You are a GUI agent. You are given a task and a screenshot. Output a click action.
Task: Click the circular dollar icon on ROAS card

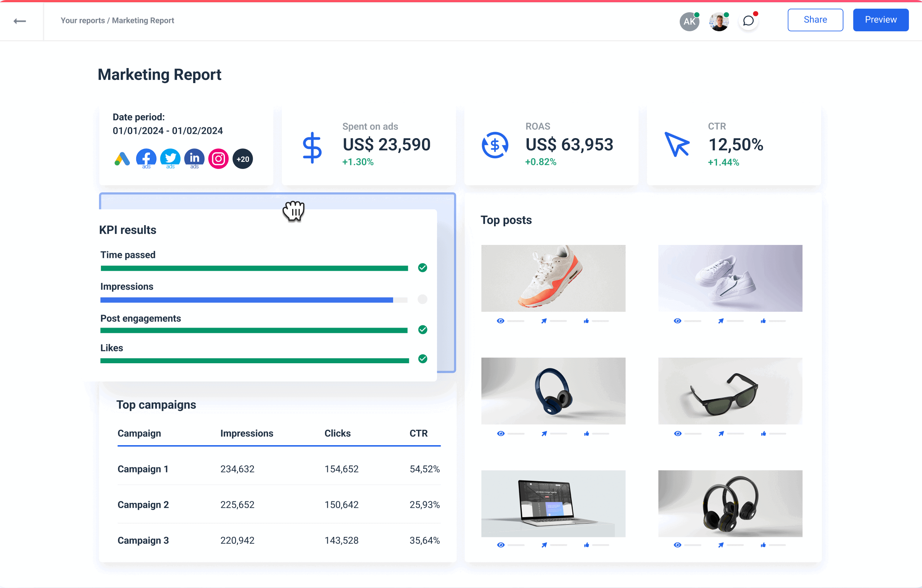(495, 145)
